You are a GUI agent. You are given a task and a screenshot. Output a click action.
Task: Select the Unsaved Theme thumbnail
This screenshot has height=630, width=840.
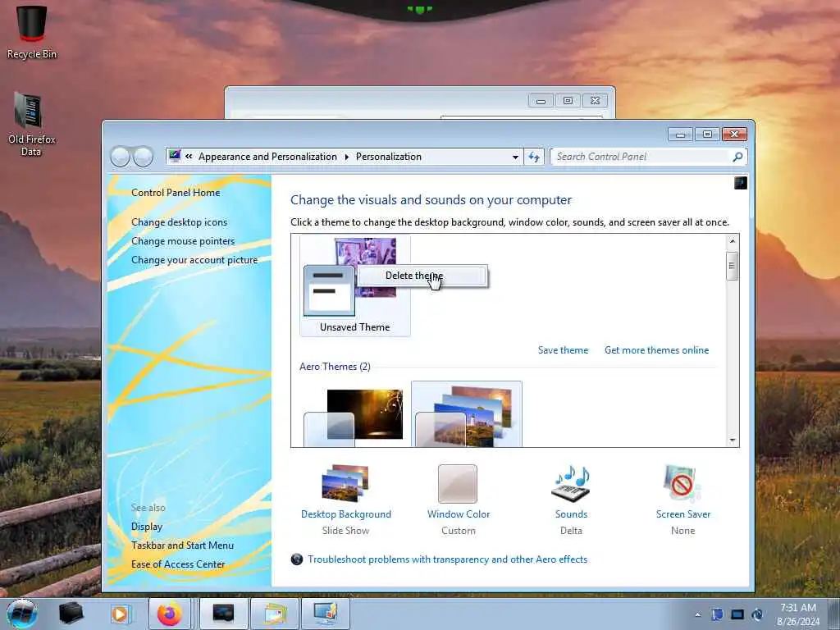pyautogui.click(x=354, y=285)
